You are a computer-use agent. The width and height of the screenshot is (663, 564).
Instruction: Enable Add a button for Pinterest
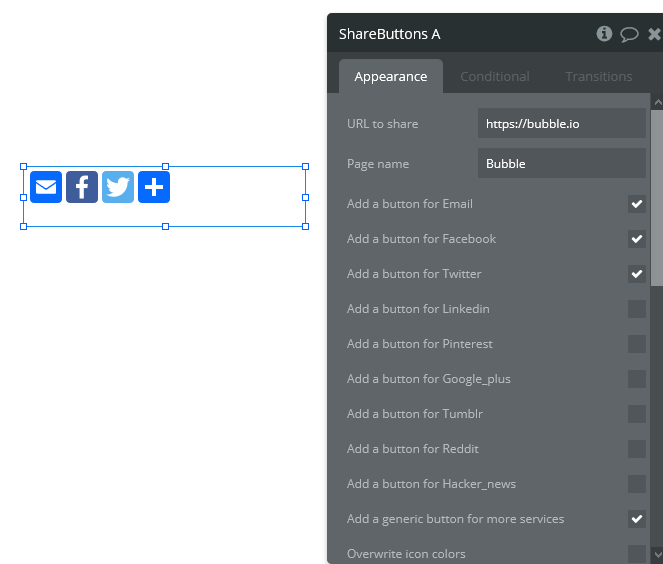pyautogui.click(x=636, y=344)
